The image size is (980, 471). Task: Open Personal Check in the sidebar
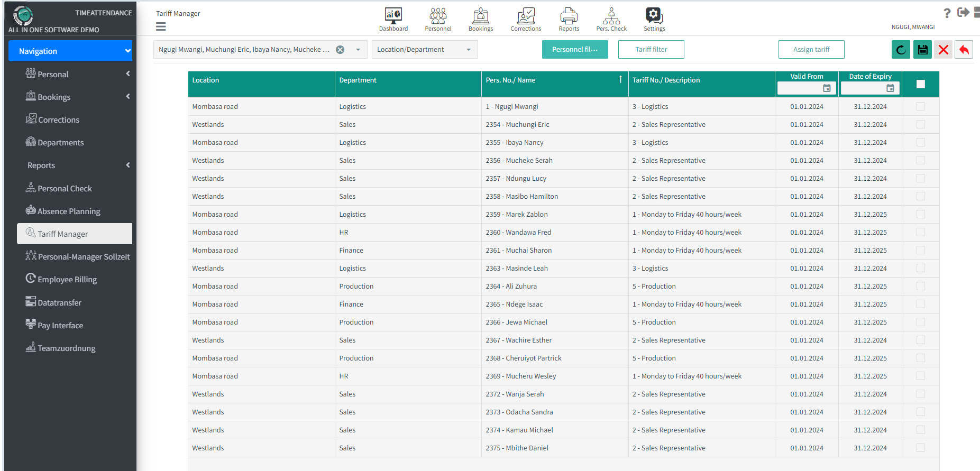[59, 188]
